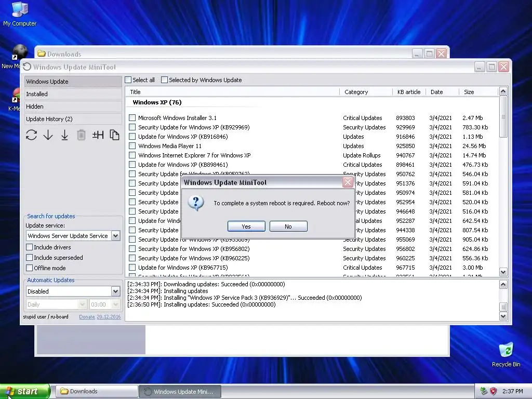This screenshot has height=399, width=532.
Task: Click the Windows Update MiniTool title bar icon
Action: pyautogui.click(x=27, y=67)
